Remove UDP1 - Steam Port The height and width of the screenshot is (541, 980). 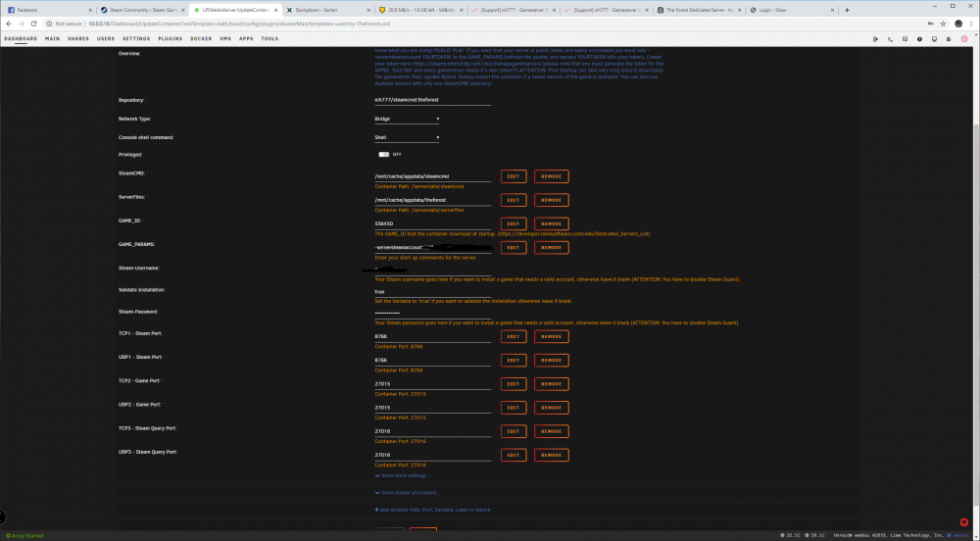pos(551,361)
